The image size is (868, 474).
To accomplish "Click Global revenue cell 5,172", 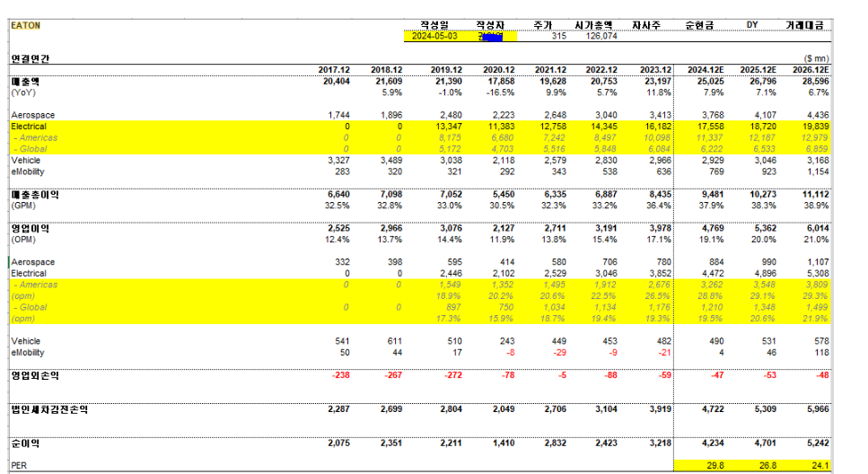I will (450, 150).
